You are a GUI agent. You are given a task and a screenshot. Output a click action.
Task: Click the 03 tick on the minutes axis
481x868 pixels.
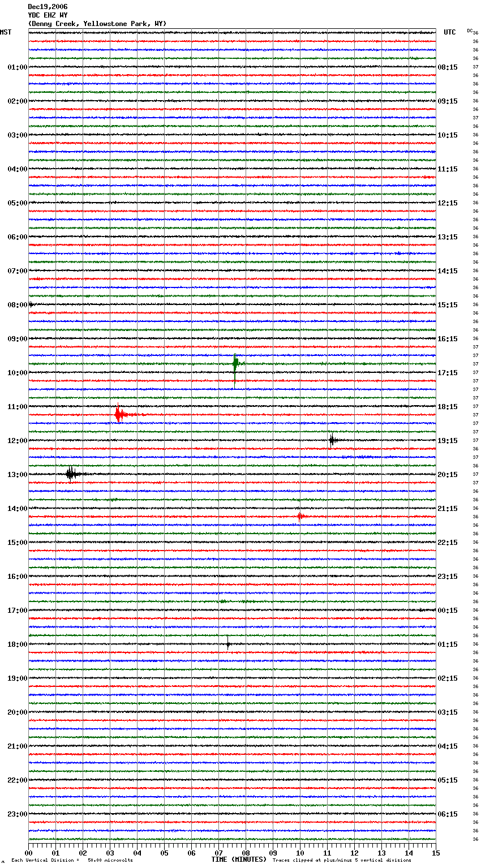(x=110, y=853)
